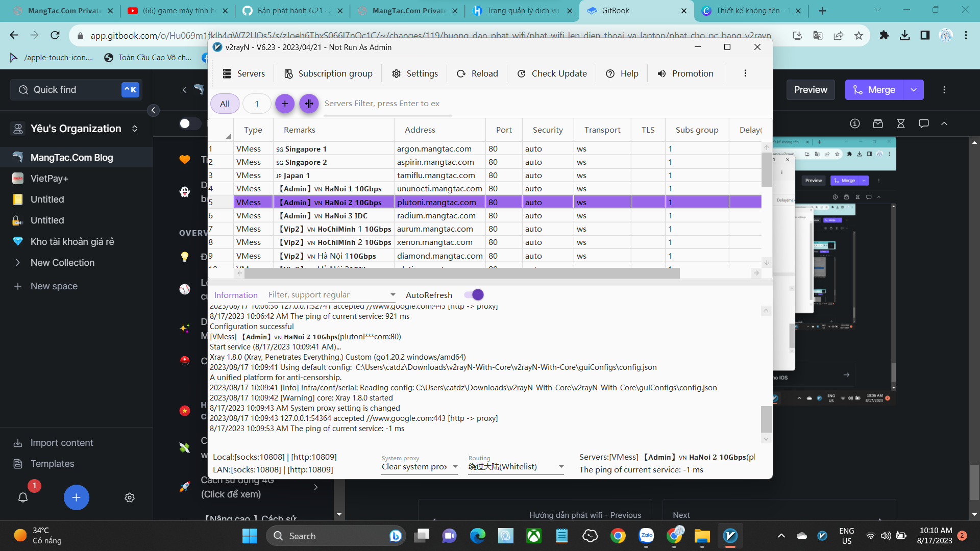Open the Servers menu
The width and height of the screenshot is (980, 551).
244,73
